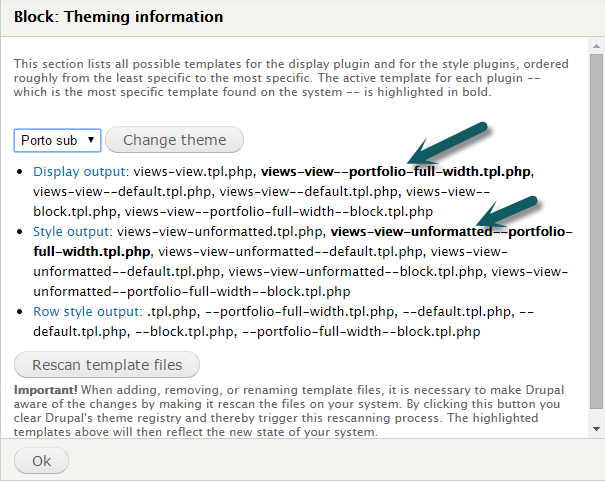
Task: Click the bold Important! notice text
Action: click(x=49, y=389)
